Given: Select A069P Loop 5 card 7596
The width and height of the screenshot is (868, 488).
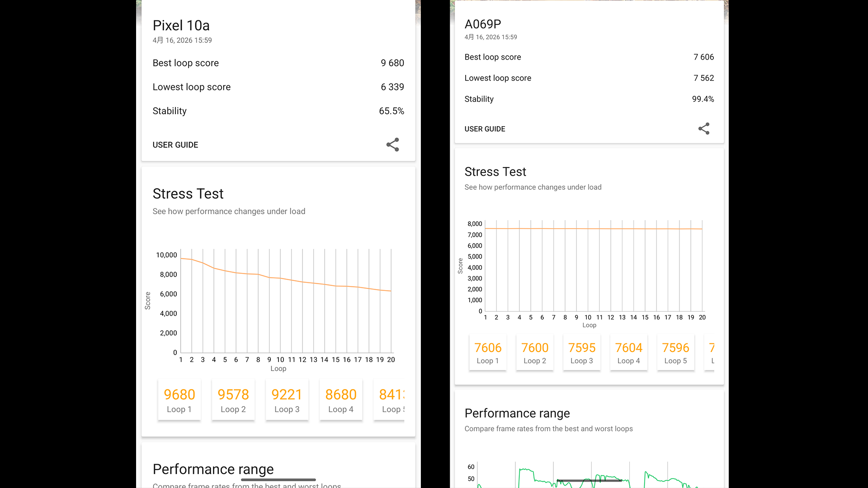Looking at the screenshot, I should (x=675, y=352).
